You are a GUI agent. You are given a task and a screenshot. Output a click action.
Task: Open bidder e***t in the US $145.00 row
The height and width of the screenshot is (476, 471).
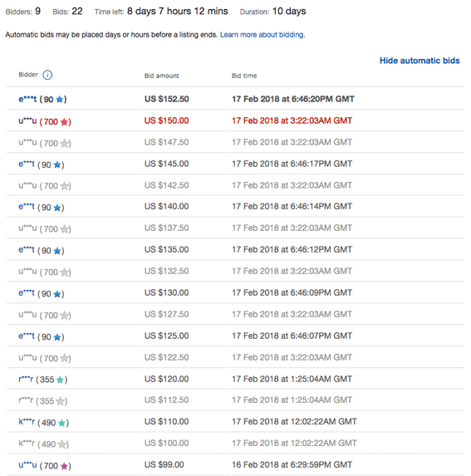pos(27,164)
